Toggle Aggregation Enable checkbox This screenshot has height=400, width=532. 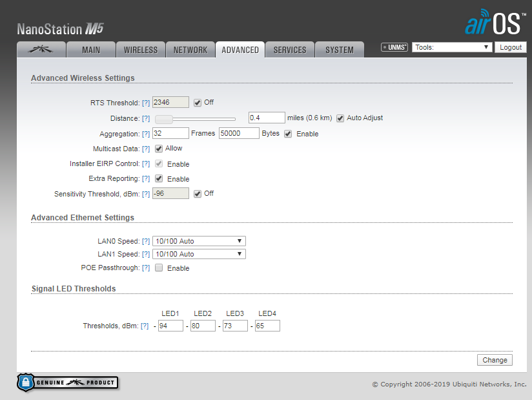[288, 134]
